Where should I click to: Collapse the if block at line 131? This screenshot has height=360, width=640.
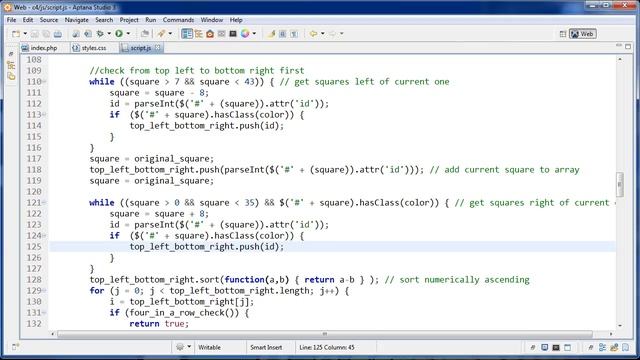click(x=44, y=313)
